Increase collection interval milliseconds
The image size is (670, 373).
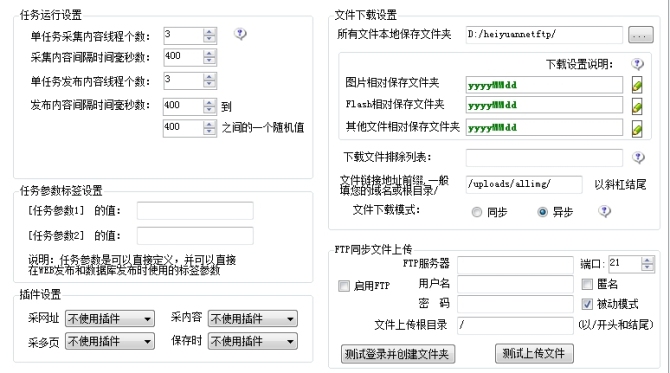[209, 54]
